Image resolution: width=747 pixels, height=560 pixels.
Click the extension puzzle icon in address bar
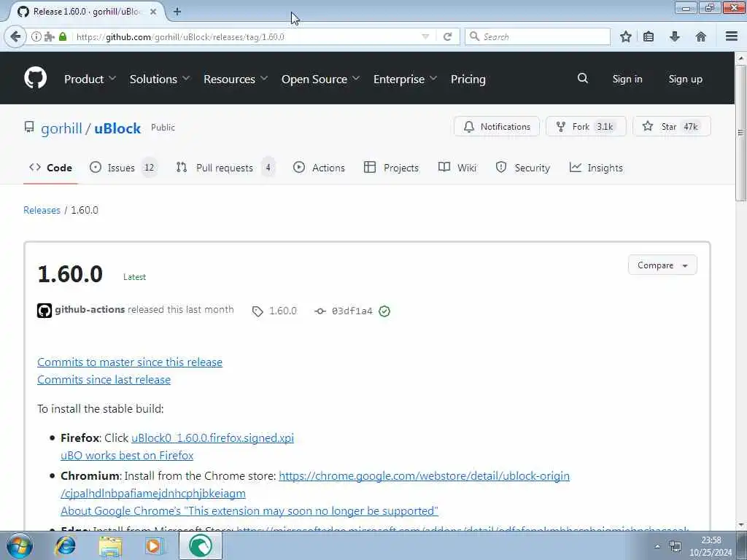point(49,36)
